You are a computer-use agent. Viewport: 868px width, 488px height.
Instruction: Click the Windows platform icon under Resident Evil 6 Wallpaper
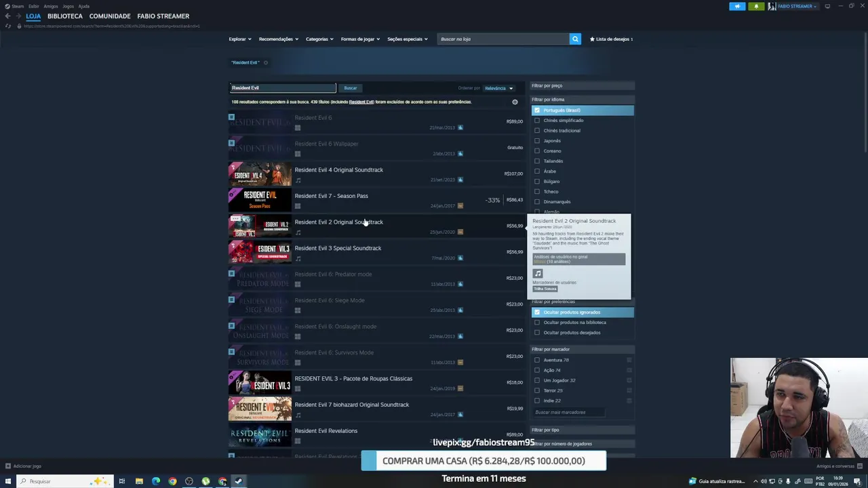click(x=297, y=154)
